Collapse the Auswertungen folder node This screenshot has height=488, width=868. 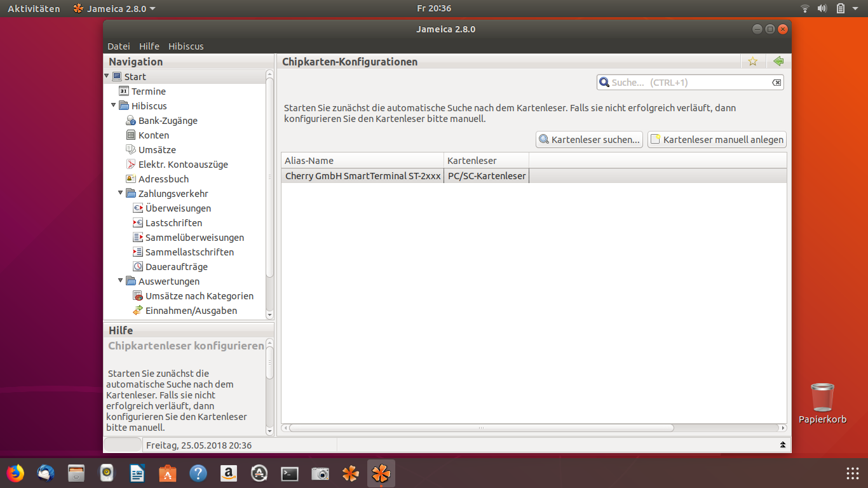[121, 281]
